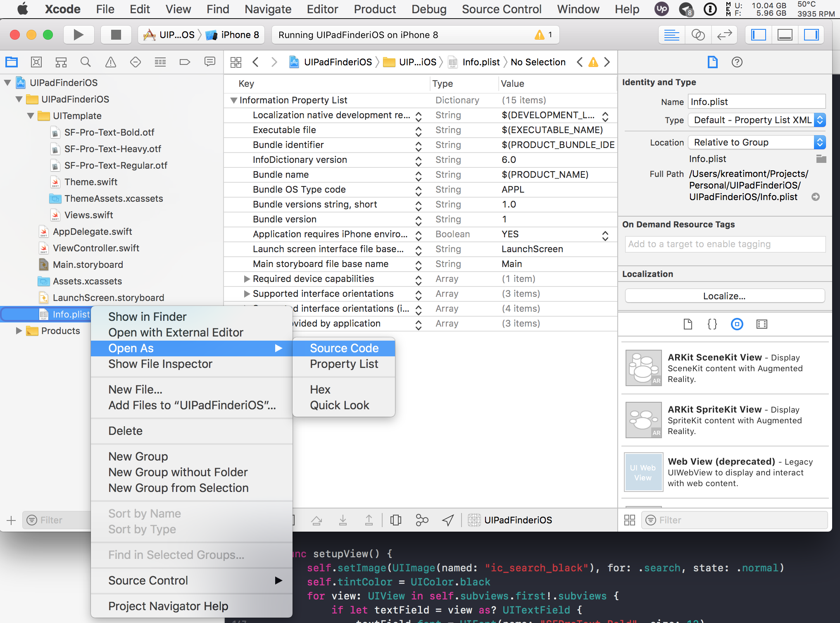Image resolution: width=840 pixels, height=623 pixels.
Task: Expand Required device capabilities row
Action: point(247,279)
